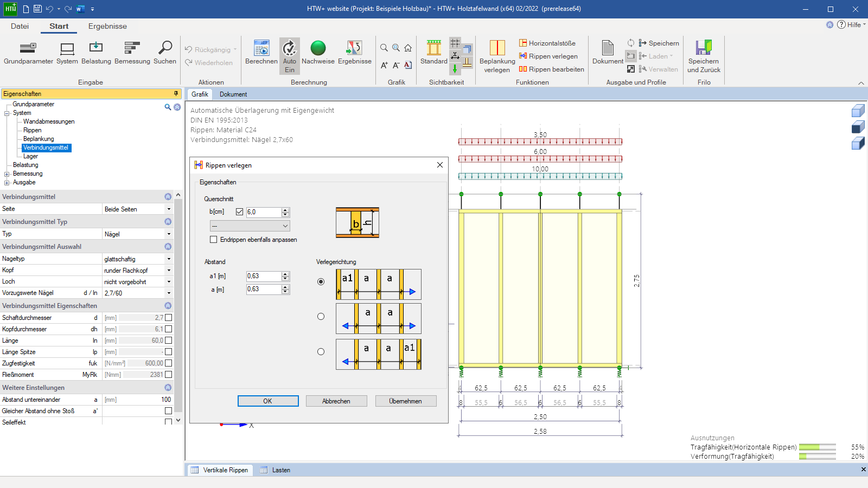Click Rippen bearbeiten in Funktionen

551,69
